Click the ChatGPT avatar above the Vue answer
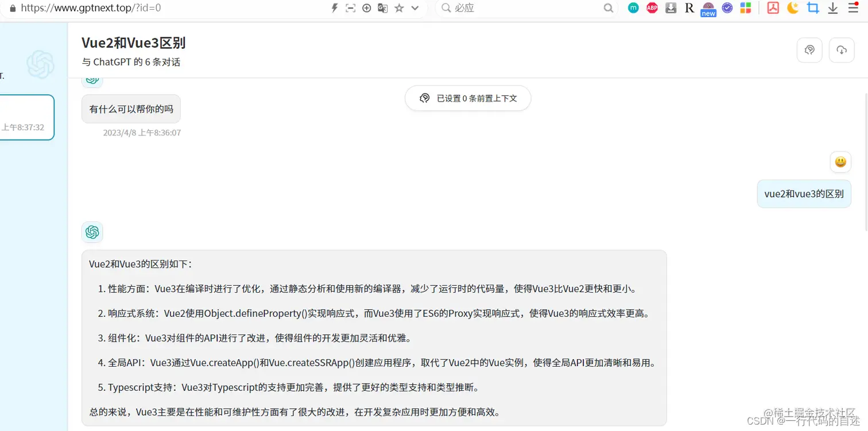 pos(92,232)
